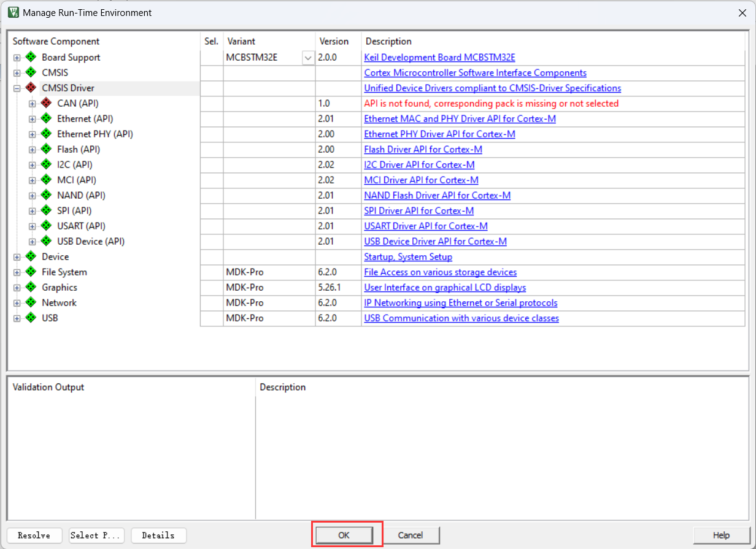Expand the USB Device (API) node

(32, 242)
